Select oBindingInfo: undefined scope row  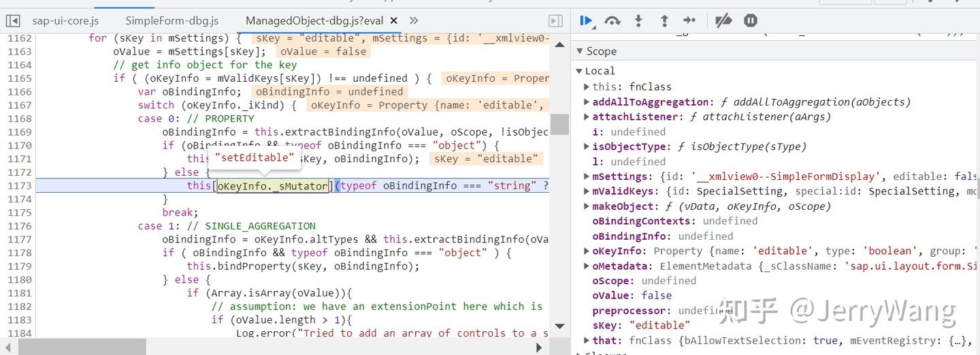click(663, 236)
